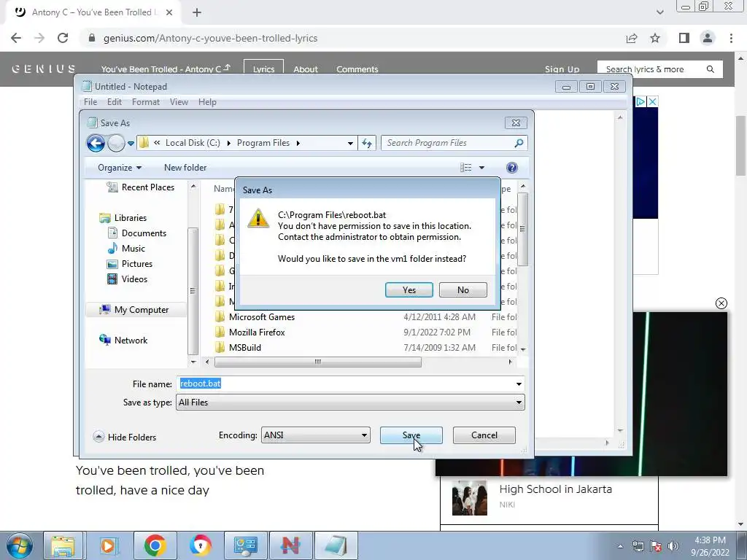This screenshot has height=560, width=747.
Task: Open Notepad's Format menu
Action: point(146,102)
